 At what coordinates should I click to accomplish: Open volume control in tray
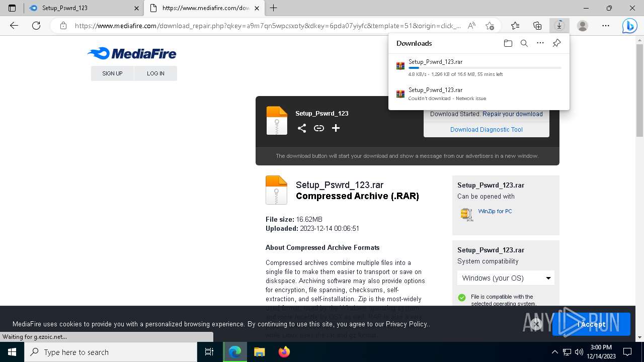pyautogui.click(x=579, y=352)
